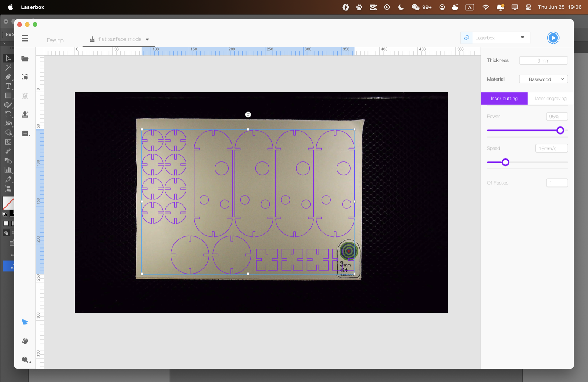This screenshot has width=588, height=382.
Task: Select the Magic Wand tool in background window
Action: (8, 68)
